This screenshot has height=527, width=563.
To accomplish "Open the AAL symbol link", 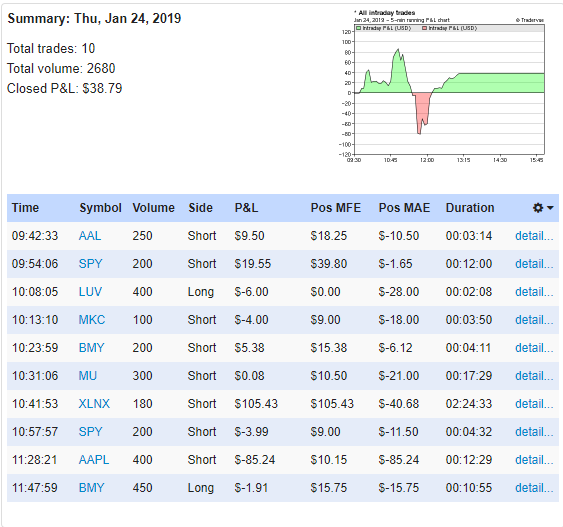I will click(90, 235).
